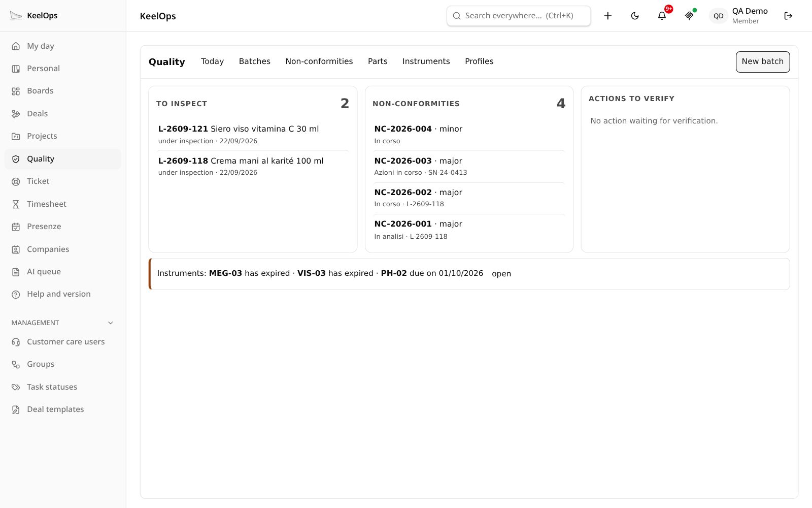Click the QD user avatar
Viewport: 812px width, 508px height.
718,16
